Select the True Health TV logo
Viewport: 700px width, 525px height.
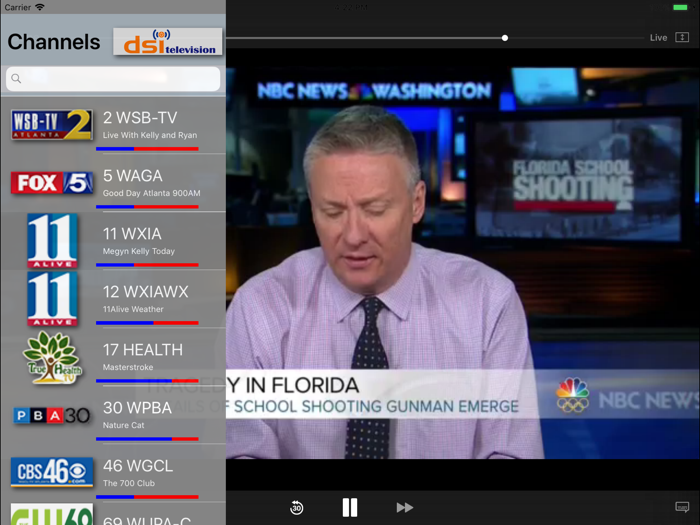[x=53, y=358]
